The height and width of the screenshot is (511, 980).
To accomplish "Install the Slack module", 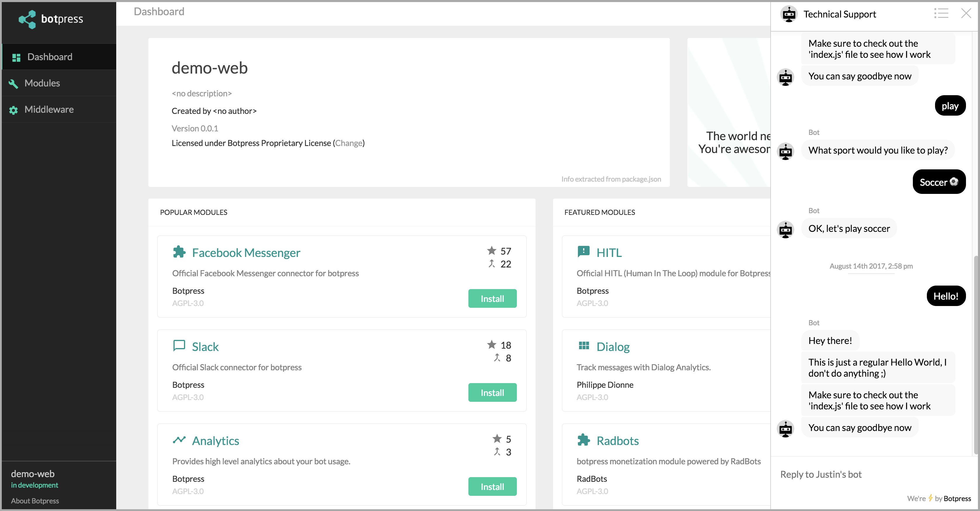I will pyautogui.click(x=492, y=393).
